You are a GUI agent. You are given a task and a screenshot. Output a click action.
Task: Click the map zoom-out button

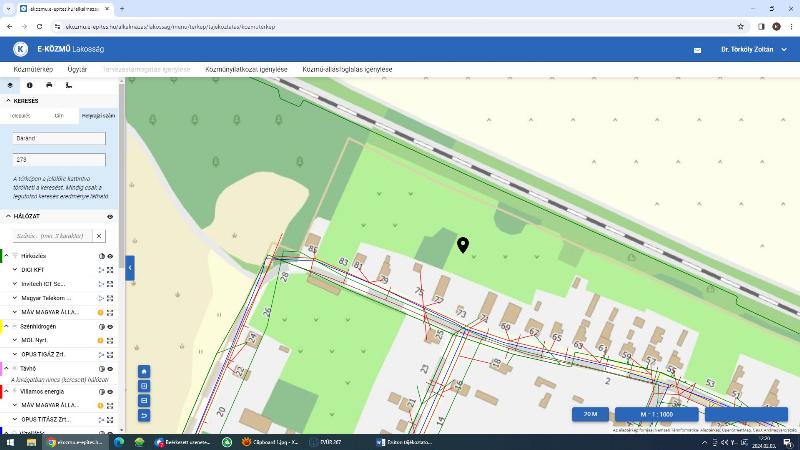point(144,401)
